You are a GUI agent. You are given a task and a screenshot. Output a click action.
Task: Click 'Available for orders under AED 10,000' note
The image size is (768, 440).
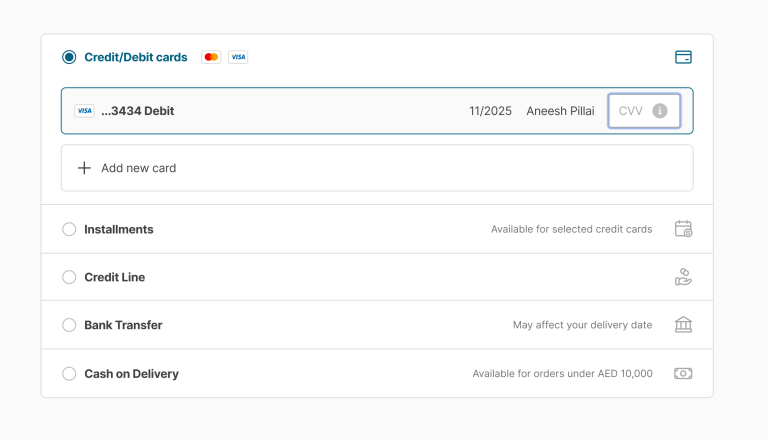tap(562, 374)
